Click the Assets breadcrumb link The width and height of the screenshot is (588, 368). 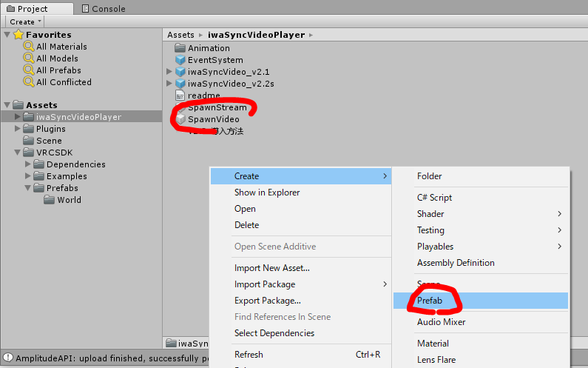(x=180, y=35)
